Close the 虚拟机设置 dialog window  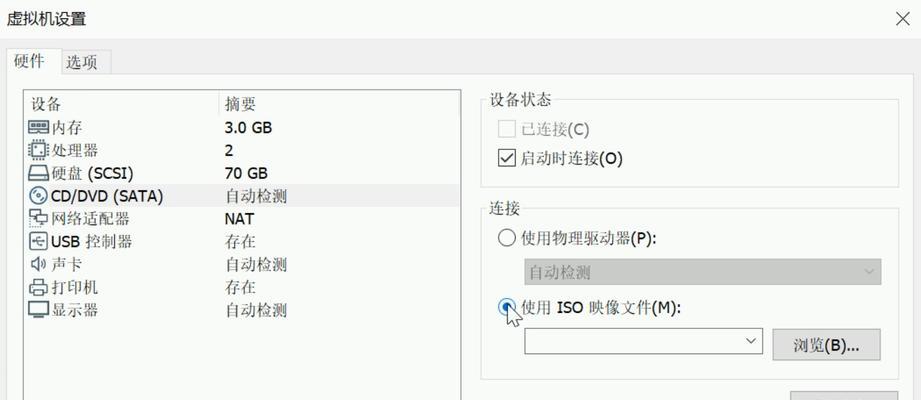coord(903,19)
